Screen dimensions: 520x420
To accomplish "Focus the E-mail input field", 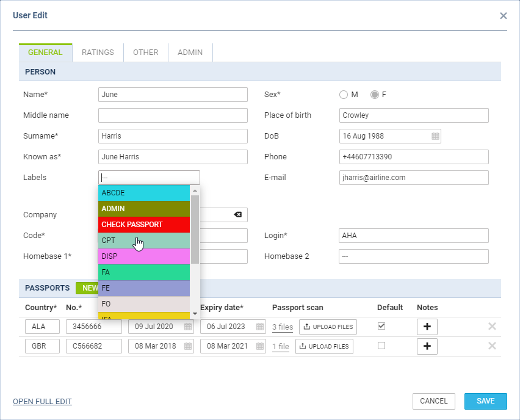I will (414, 178).
